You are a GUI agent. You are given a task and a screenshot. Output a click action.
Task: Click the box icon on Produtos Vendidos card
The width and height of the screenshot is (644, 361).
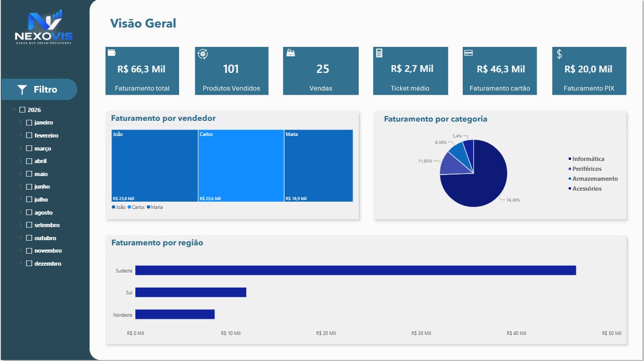click(x=203, y=54)
